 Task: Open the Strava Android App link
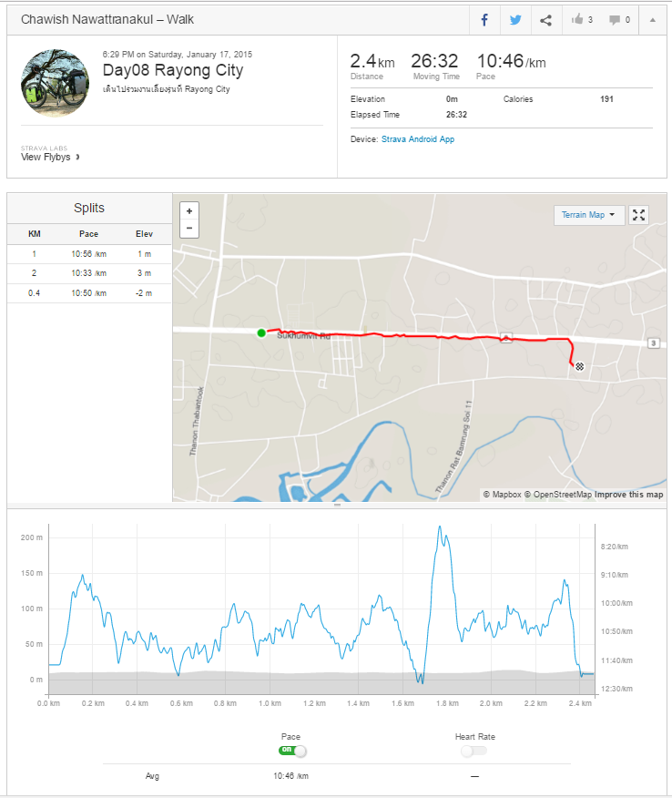[418, 139]
